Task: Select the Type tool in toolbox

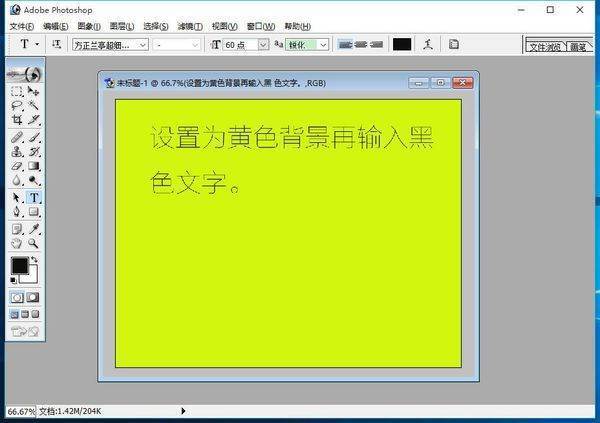Action: coord(34,198)
